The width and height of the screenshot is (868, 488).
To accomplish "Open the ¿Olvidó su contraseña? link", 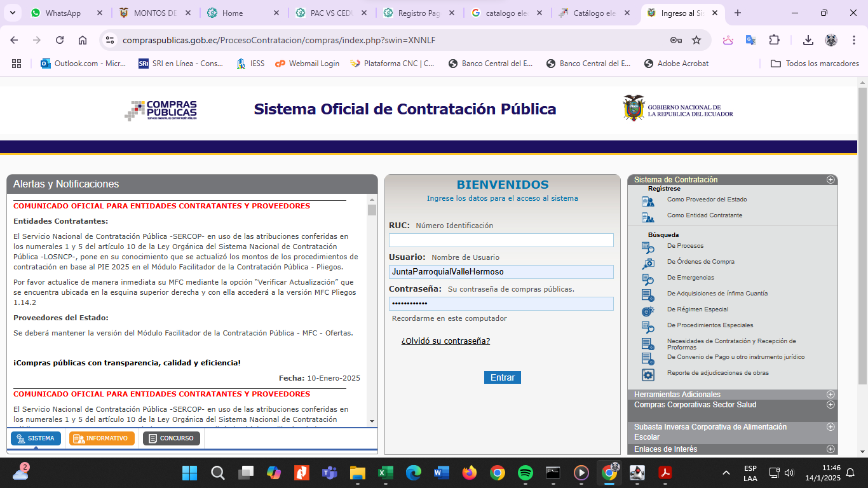I will pyautogui.click(x=445, y=341).
